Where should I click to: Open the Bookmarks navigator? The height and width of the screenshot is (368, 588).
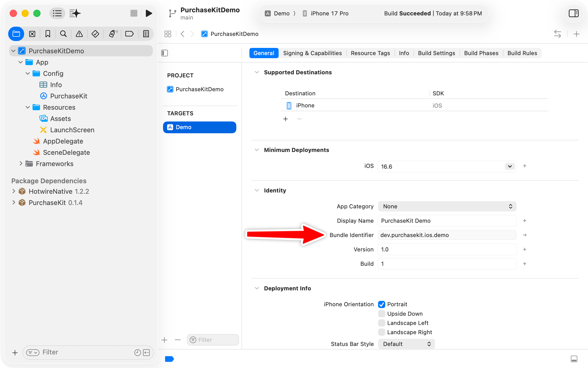tap(48, 34)
